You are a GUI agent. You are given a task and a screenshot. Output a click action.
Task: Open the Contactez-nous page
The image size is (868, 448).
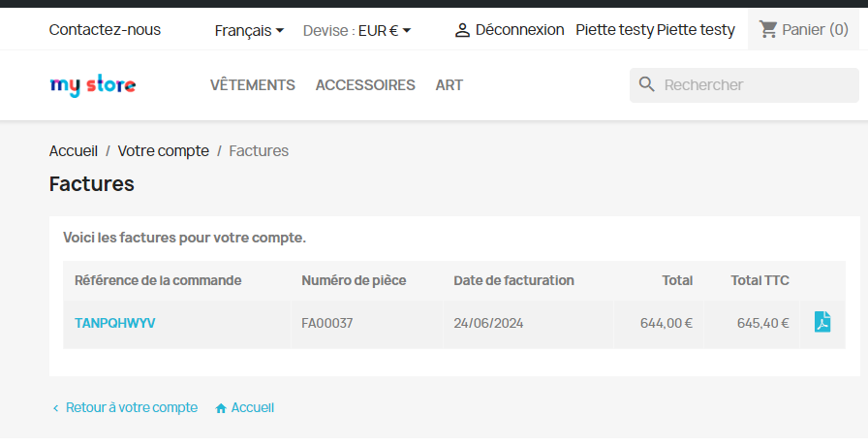tap(105, 29)
